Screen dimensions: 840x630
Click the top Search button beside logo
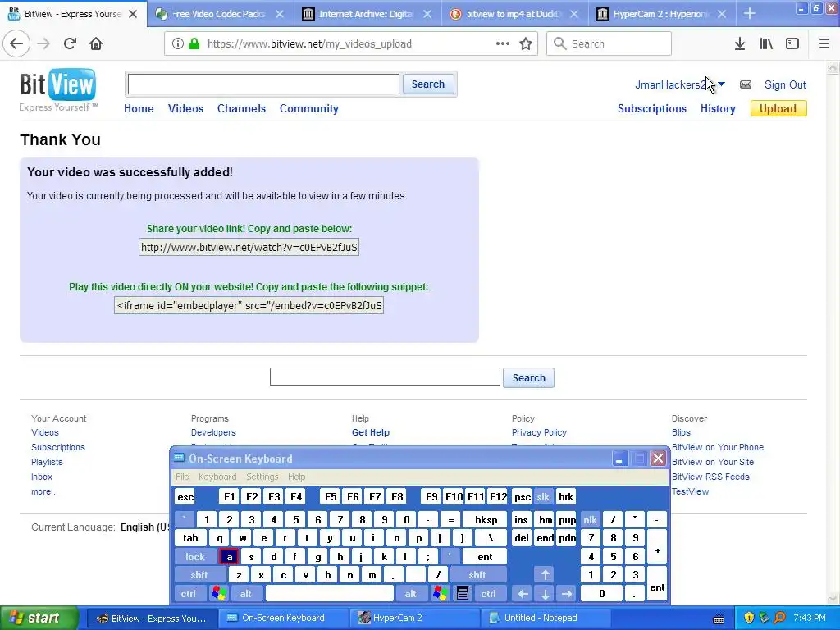[x=428, y=84]
